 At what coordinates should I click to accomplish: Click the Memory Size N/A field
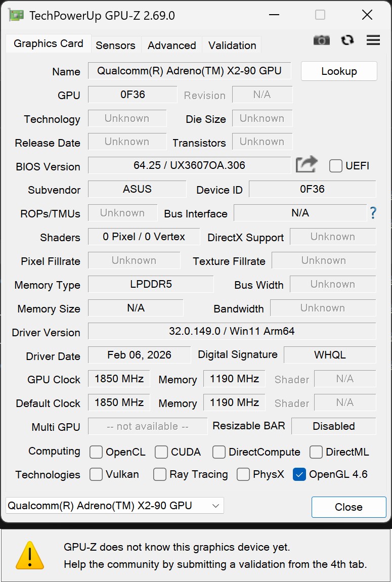pyautogui.click(x=136, y=308)
